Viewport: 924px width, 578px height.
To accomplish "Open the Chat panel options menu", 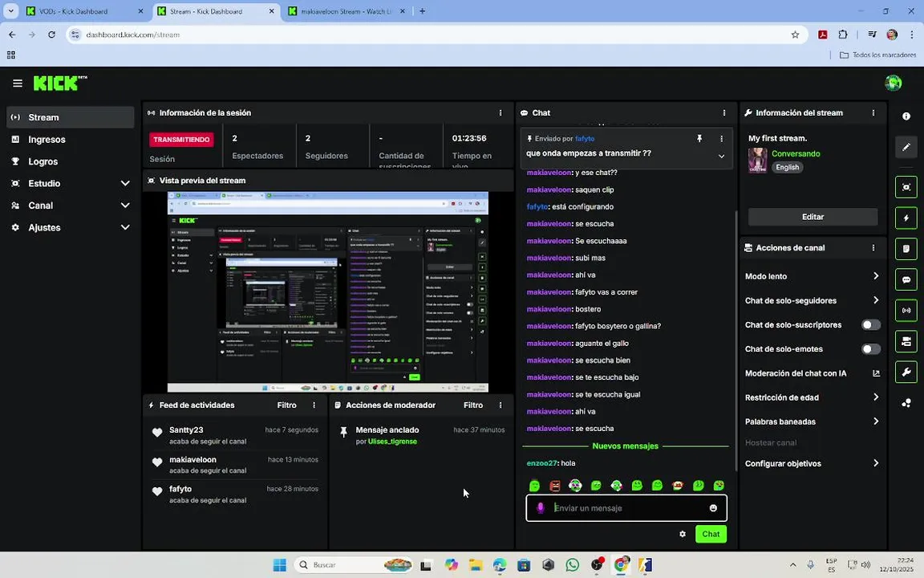I will pos(724,112).
